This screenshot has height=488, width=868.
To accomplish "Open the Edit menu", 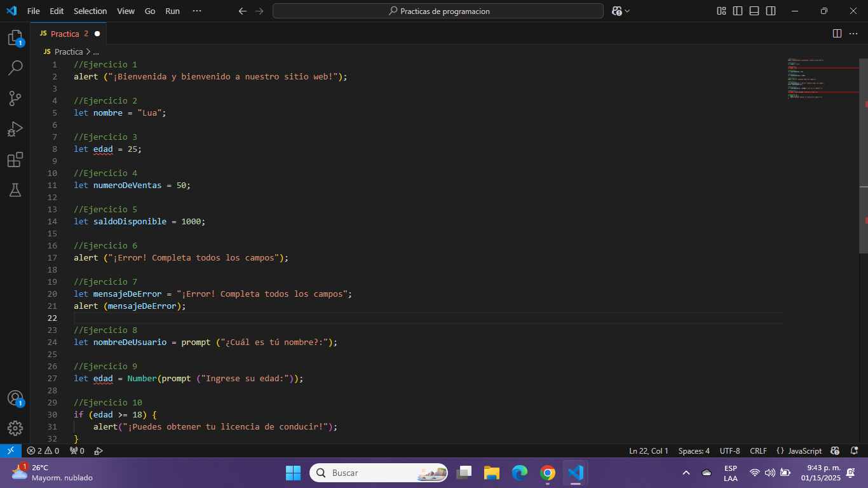I will 57,11.
